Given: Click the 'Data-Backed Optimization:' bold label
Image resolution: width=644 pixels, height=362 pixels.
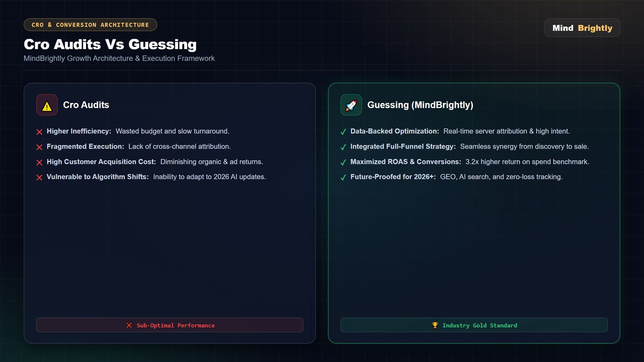Looking at the screenshot, I should pyautogui.click(x=395, y=131).
